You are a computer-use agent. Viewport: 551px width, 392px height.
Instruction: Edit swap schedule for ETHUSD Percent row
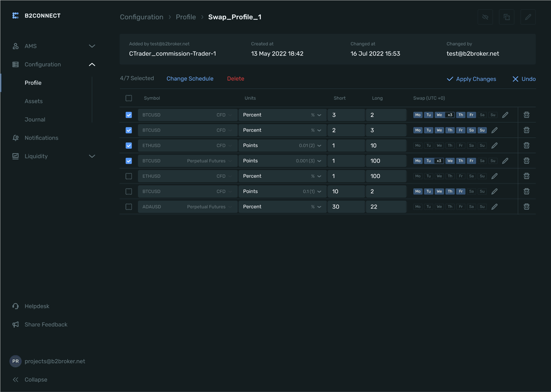tap(494, 176)
